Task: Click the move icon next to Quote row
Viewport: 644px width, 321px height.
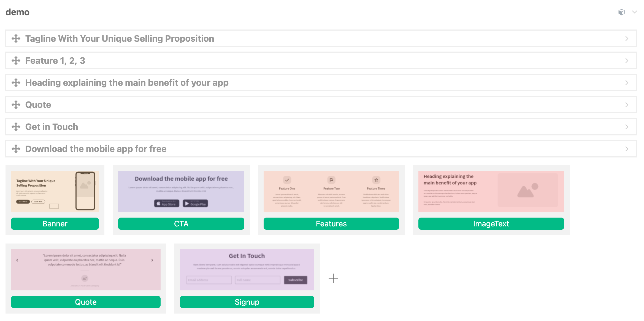Action: [16, 105]
